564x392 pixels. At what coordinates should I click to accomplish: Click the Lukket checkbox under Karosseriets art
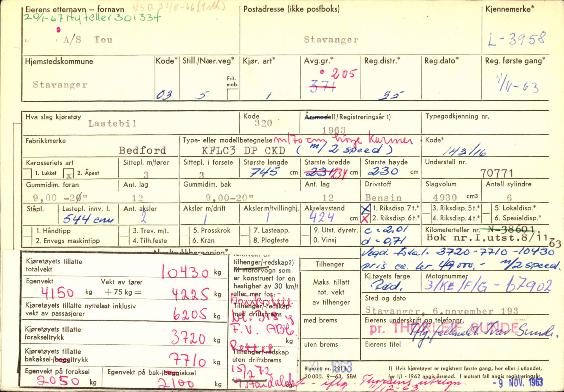tap(27, 173)
